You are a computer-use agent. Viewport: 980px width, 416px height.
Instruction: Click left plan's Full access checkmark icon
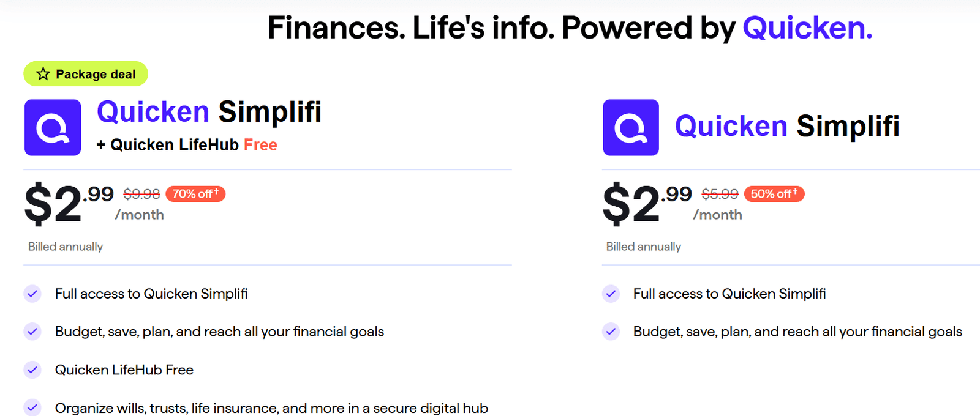tap(32, 294)
